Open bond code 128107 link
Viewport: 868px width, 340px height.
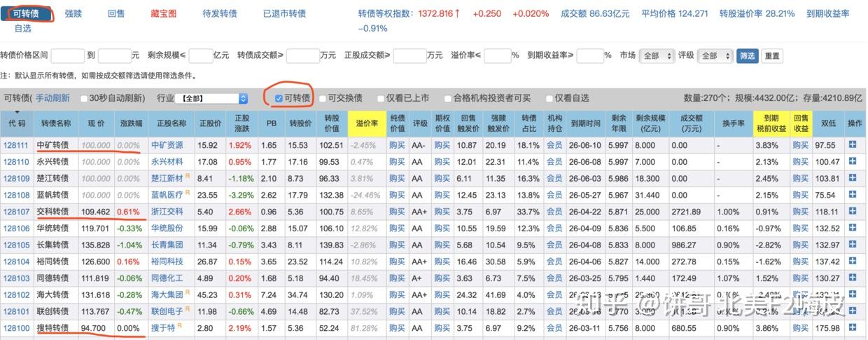tap(16, 211)
